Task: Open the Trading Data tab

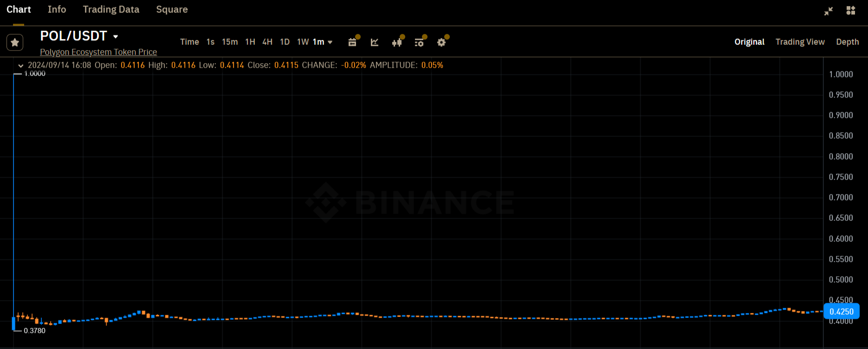Action: pos(111,9)
